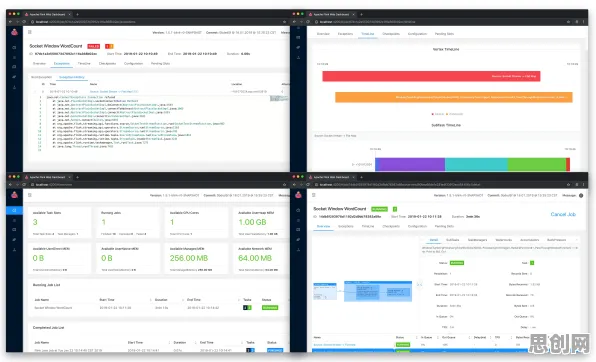Collapse sidebar menu in dashboard overview window
The width and height of the screenshot is (596, 362).
coord(30,195)
